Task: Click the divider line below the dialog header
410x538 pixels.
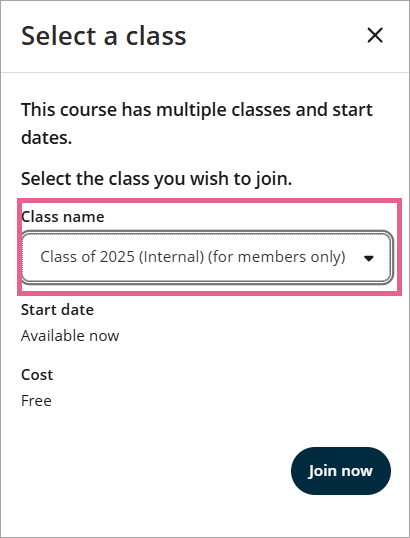Action: (x=205, y=72)
